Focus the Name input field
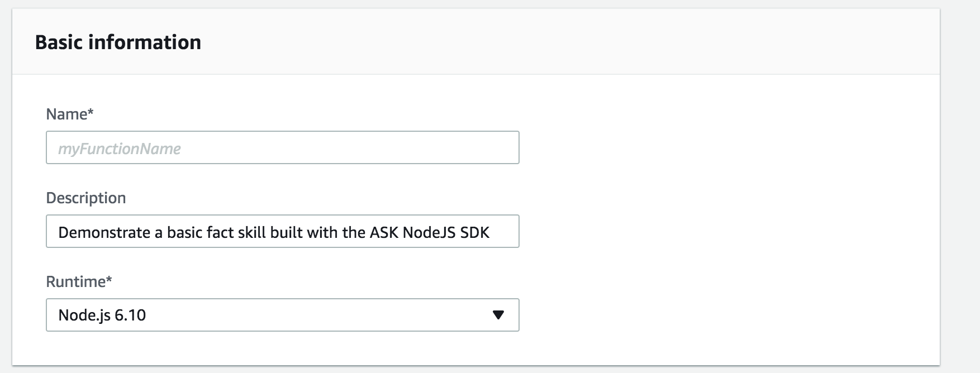Screen dimensions: 980x373 click(282, 147)
